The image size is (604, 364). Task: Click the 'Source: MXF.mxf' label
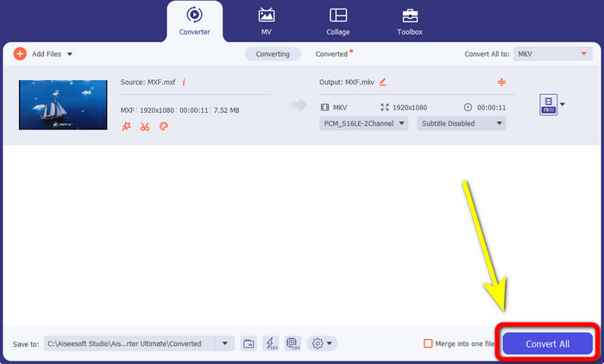point(148,82)
